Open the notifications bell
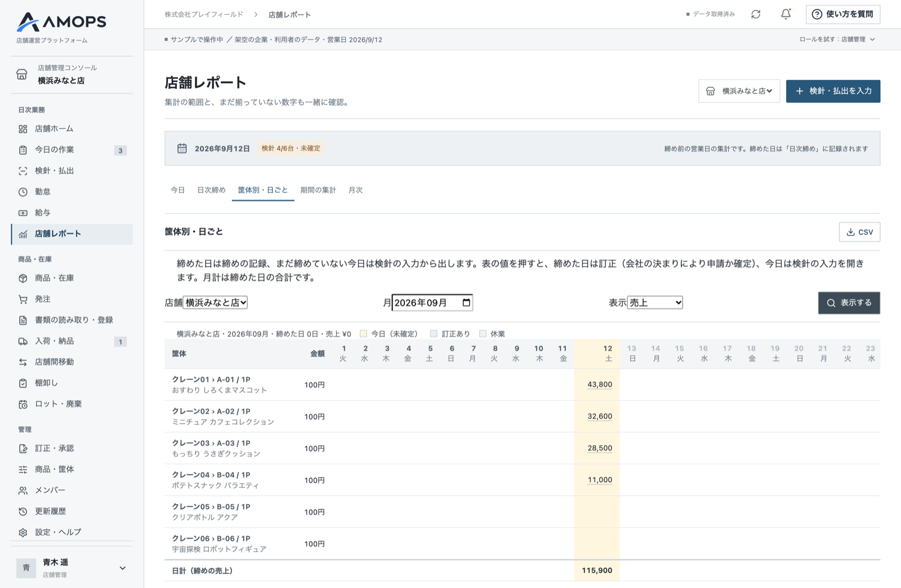The width and height of the screenshot is (901, 588). tap(786, 15)
